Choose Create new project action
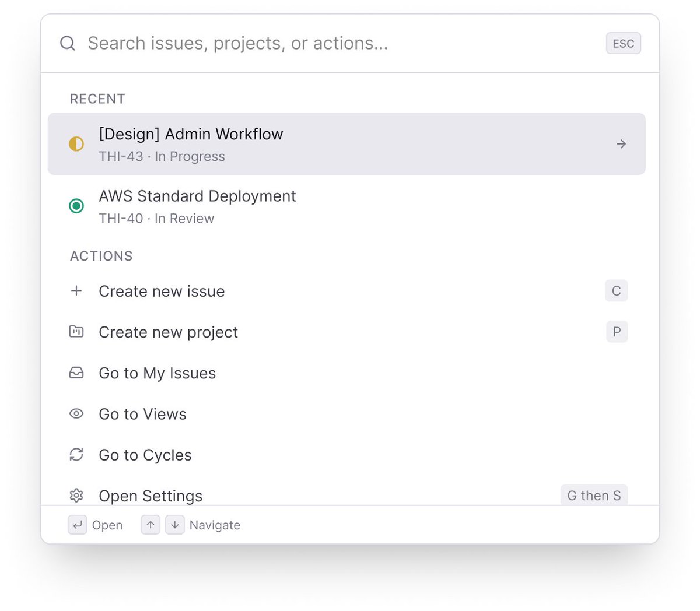This screenshot has height=611, width=700. [x=346, y=332]
